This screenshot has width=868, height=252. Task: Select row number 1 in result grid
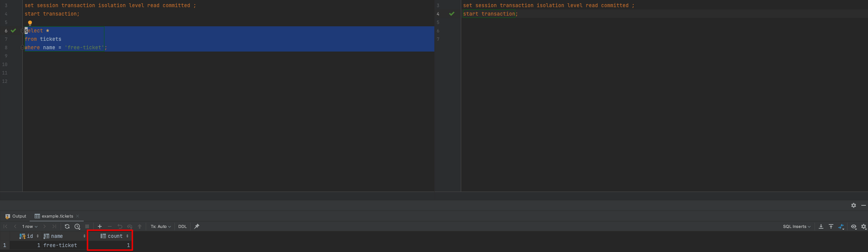[5, 245]
